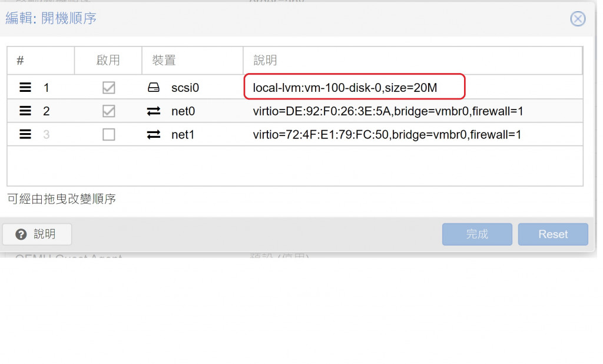Click the 72:4F:E1:79:FC:50 virtio description
The image size is (603, 364).
pyautogui.click(x=387, y=135)
